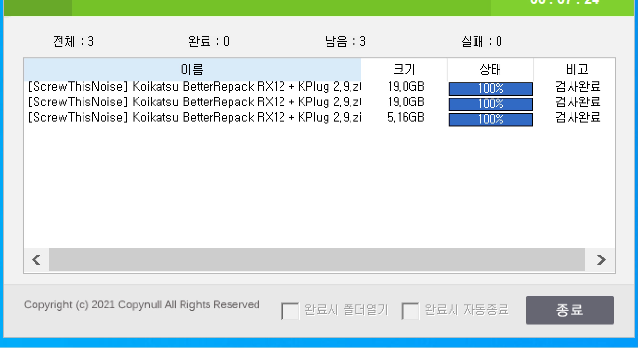Screen dimensions: 644x350
Task: Click the 실패 : 0 failure counter
Action: pyautogui.click(x=482, y=42)
